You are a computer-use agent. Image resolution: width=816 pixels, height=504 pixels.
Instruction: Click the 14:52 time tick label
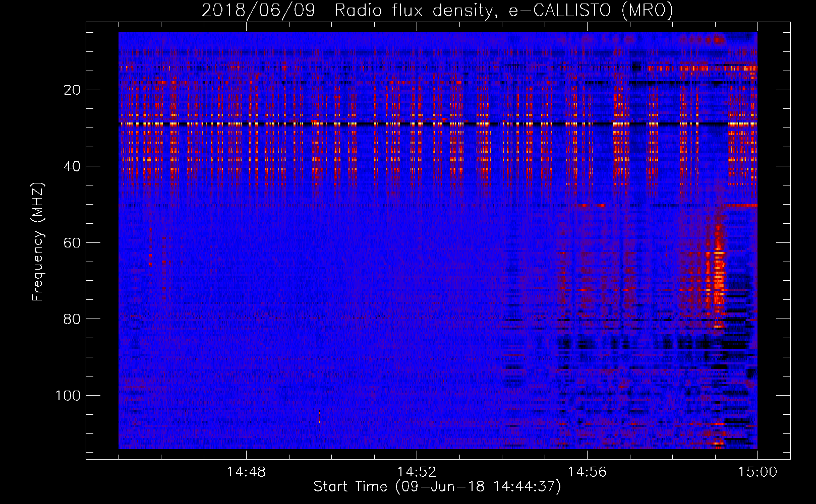click(417, 472)
